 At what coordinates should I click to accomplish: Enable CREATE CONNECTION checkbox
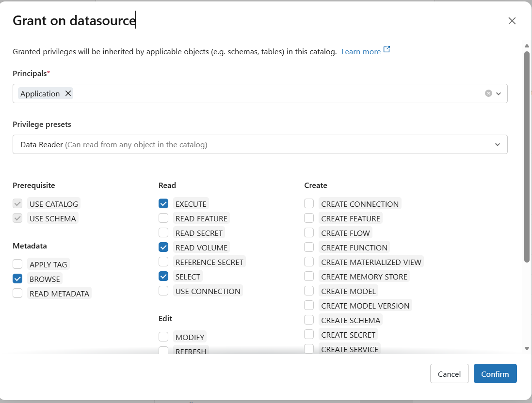pyautogui.click(x=309, y=204)
